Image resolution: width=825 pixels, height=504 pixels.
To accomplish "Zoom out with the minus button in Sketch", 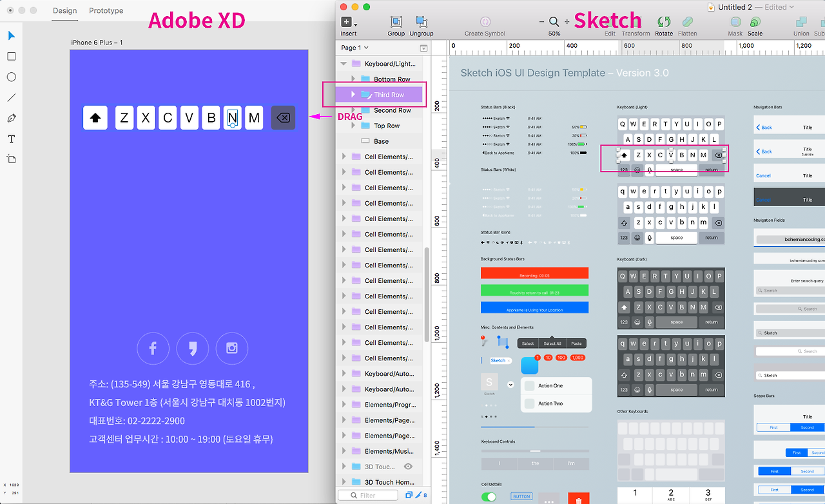I will 541,22.
